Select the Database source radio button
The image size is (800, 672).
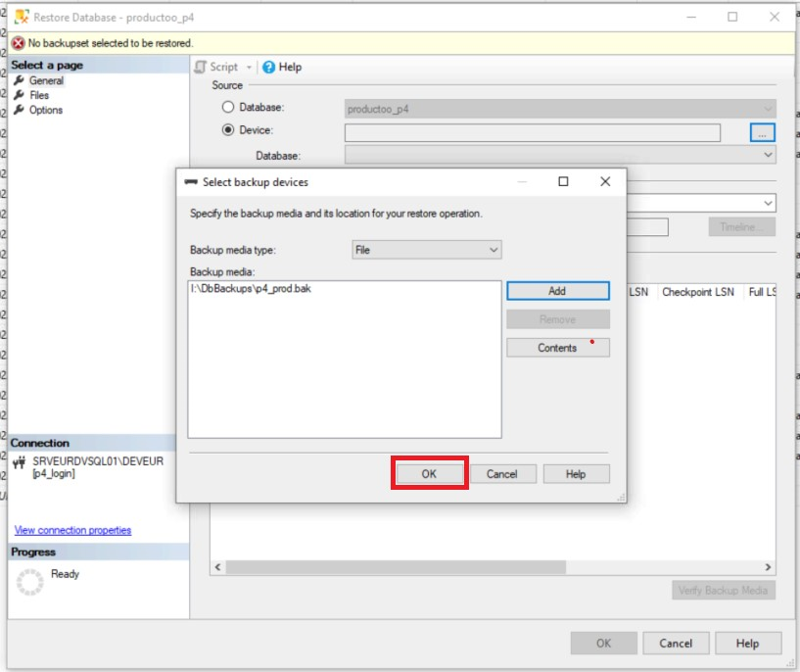click(228, 108)
